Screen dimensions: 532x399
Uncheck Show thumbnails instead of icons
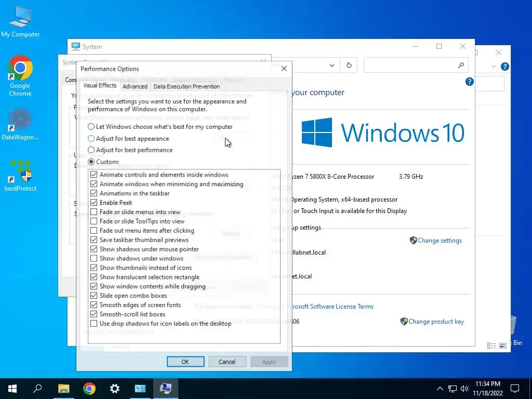pyautogui.click(x=94, y=268)
